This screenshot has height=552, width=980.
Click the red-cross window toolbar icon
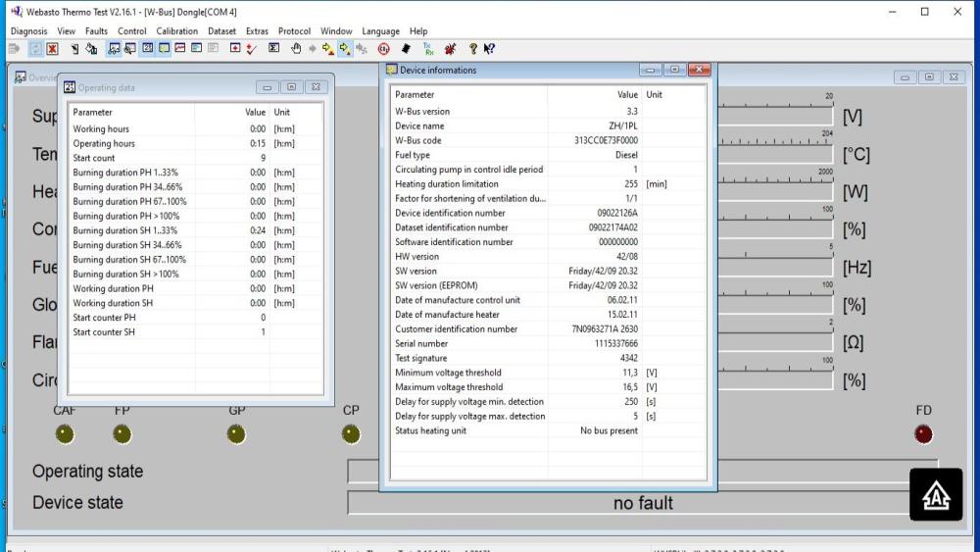click(235, 48)
